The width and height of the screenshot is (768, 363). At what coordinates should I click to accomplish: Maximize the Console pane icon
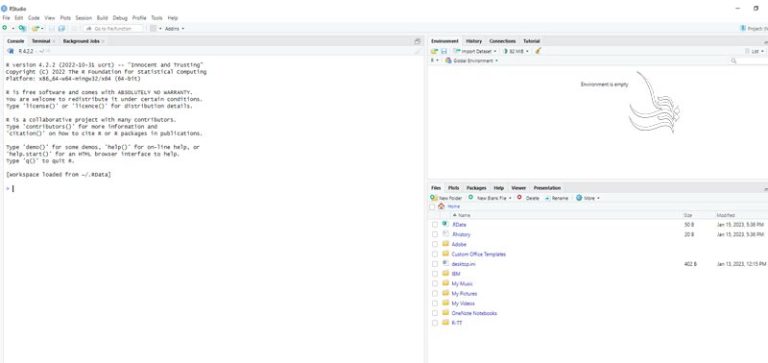pos(417,41)
